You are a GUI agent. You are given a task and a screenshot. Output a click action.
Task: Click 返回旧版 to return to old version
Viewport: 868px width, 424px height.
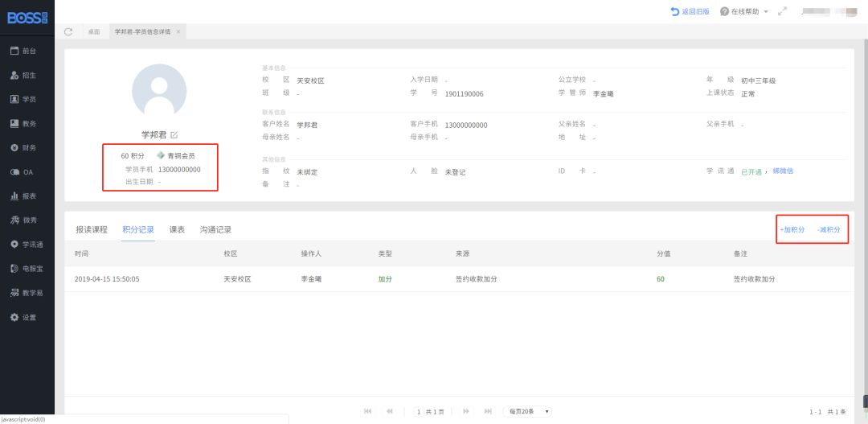(690, 12)
